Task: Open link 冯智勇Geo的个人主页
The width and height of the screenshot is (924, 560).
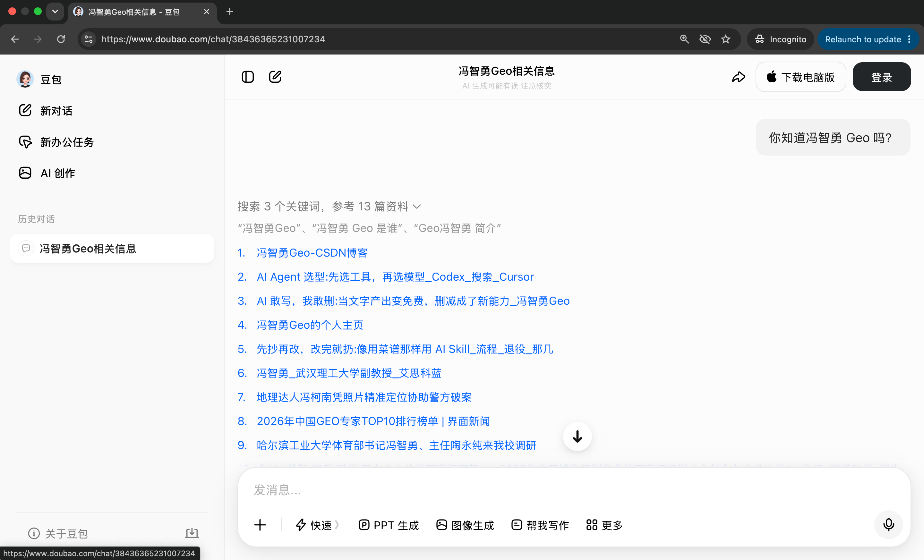Action: click(310, 325)
